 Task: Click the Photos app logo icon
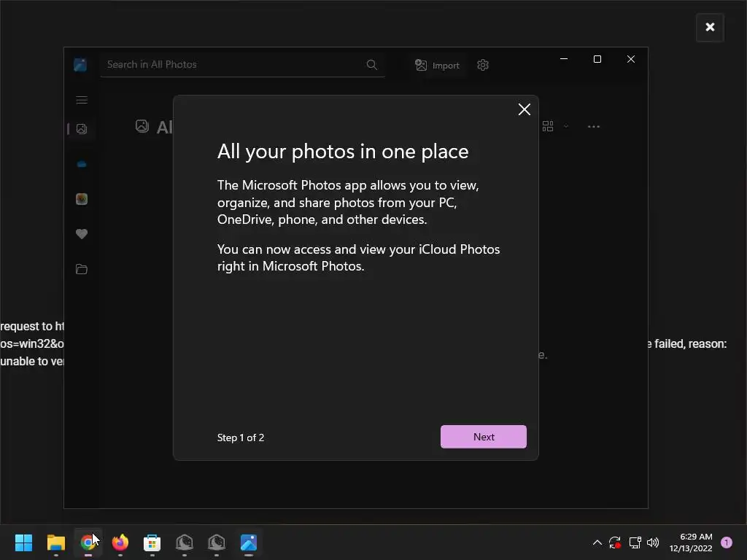[80, 64]
